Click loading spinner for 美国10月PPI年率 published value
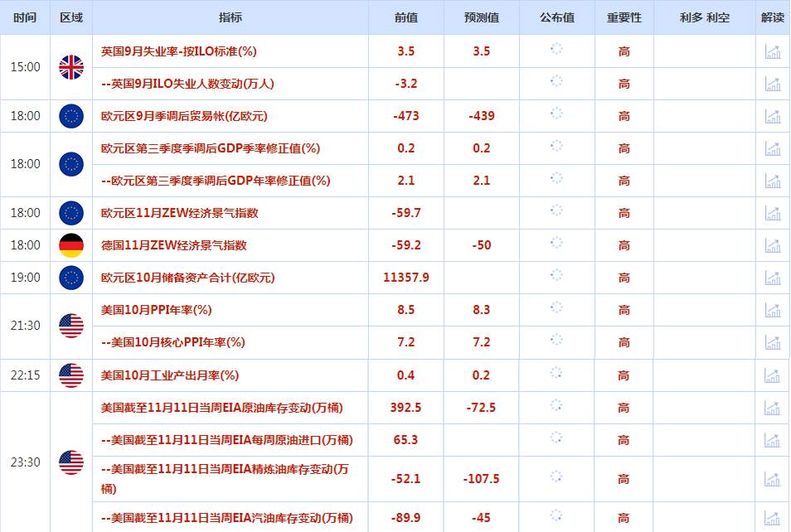791x532 pixels. 556,307
